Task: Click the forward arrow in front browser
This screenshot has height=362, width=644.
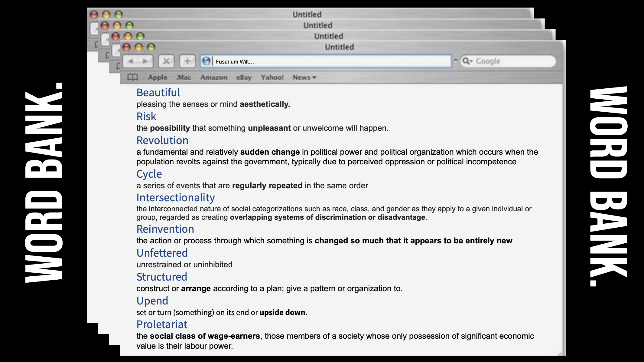Action: [x=145, y=61]
